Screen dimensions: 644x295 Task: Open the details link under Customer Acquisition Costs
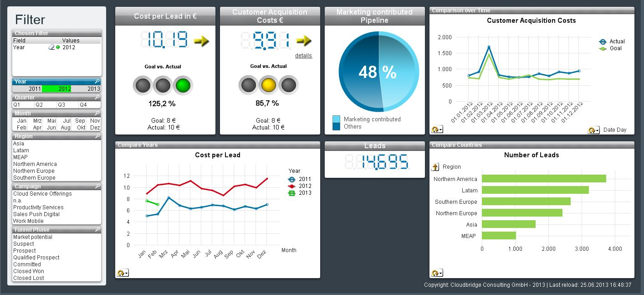(303, 56)
